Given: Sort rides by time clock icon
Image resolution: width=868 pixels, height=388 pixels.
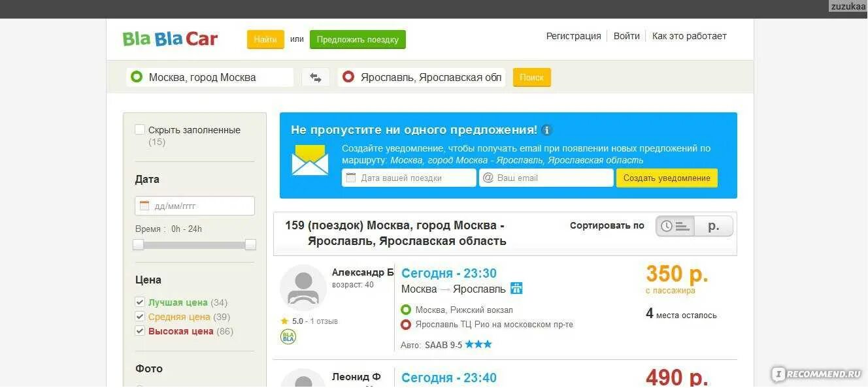Looking at the screenshot, I should click(x=675, y=226).
